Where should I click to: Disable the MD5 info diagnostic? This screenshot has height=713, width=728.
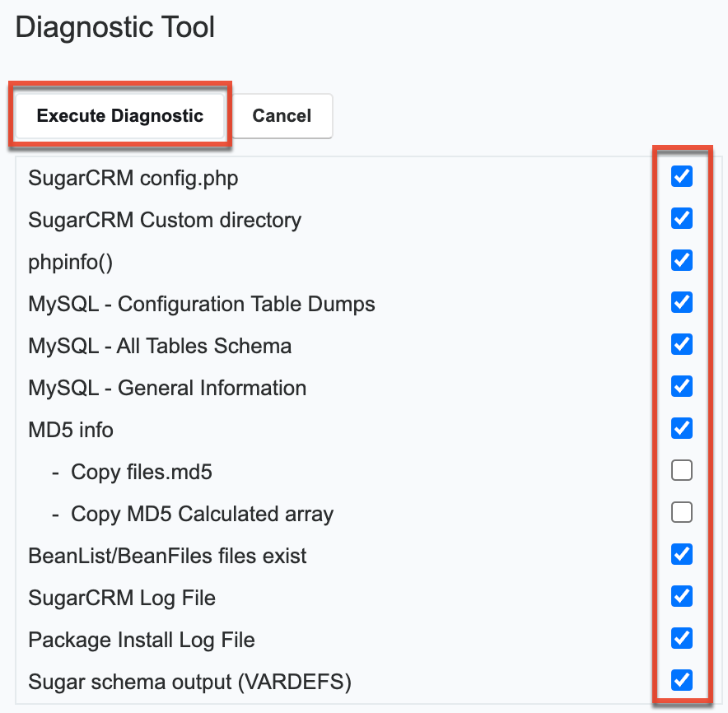[x=681, y=428]
